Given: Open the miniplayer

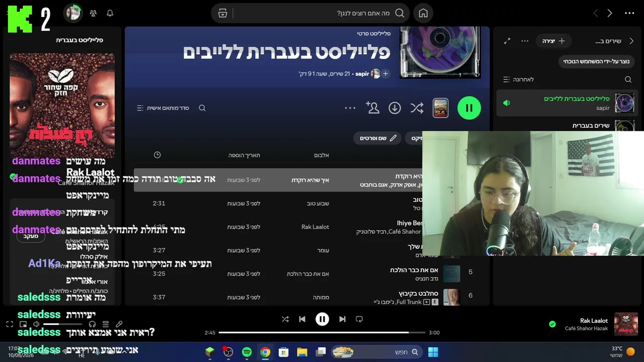Looking at the screenshot, I should point(23,324).
